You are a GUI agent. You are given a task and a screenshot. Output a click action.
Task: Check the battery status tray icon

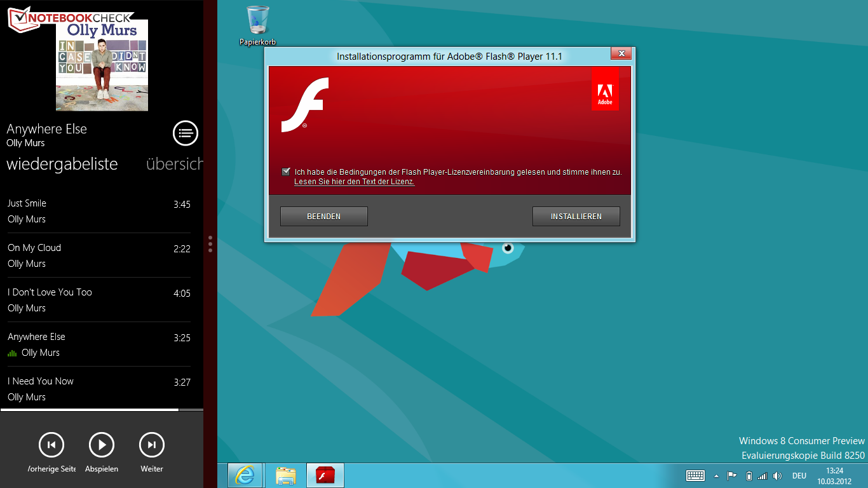749,475
